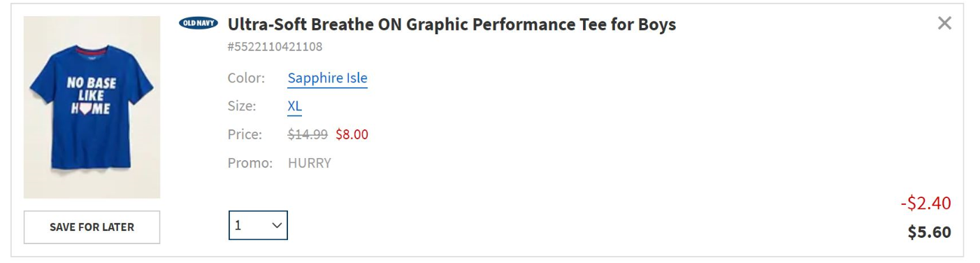Click the Save For Later button
The height and width of the screenshot is (263, 980).
(x=92, y=227)
